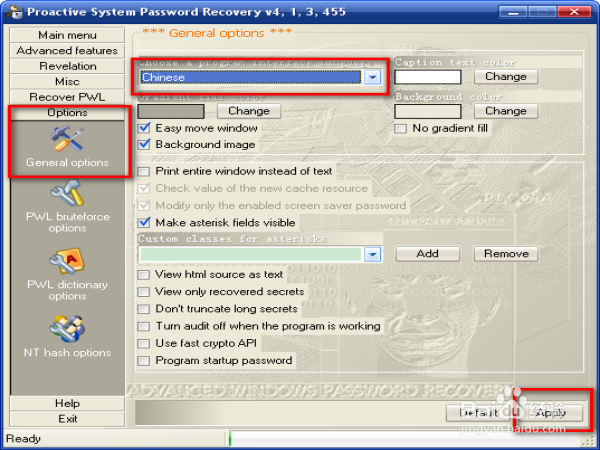The width and height of the screenshot is (600, 450).
Task: Open the Main menu section
Action: click(x=67, y=35)
